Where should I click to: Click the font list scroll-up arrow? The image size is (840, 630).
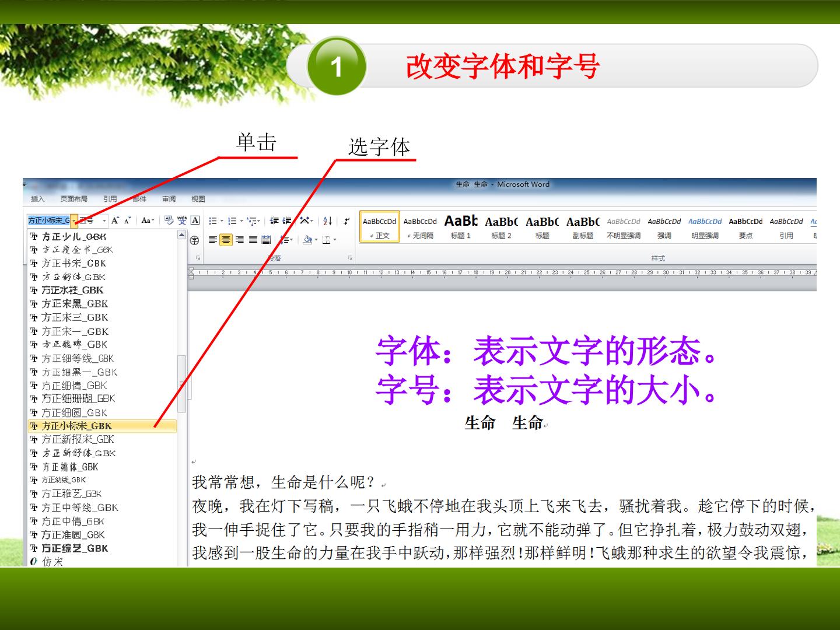click(x=181, y=235)
